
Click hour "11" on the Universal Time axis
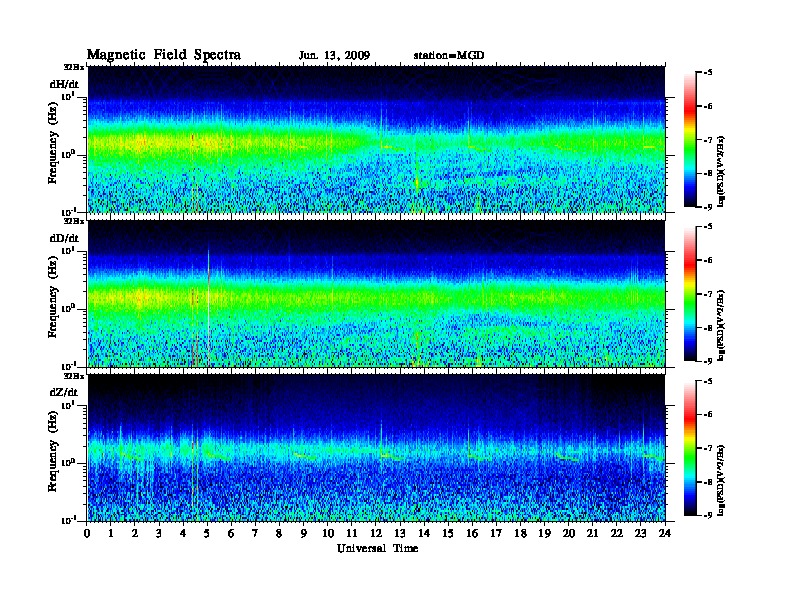point(352,533)
